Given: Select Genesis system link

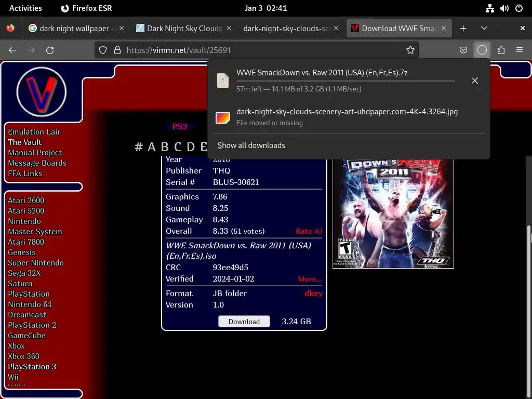Looking at the screenshot, I should pyautogui.click(x=22, y=252).
